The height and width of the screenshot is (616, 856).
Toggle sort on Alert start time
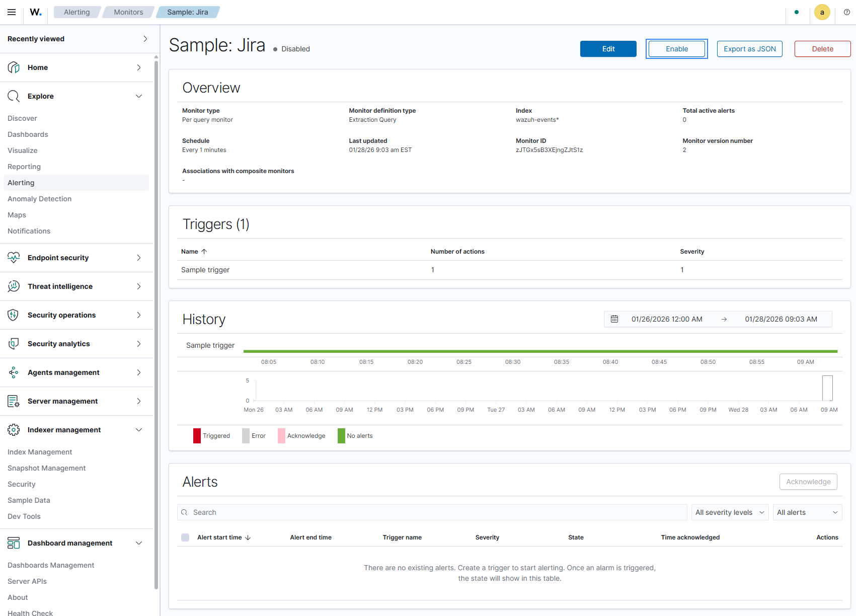(224, 537)
